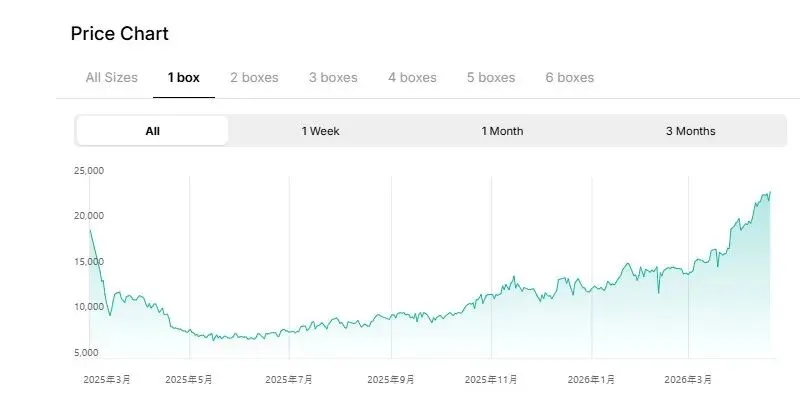Switch to the All Sizes tab

coord(111,77)
